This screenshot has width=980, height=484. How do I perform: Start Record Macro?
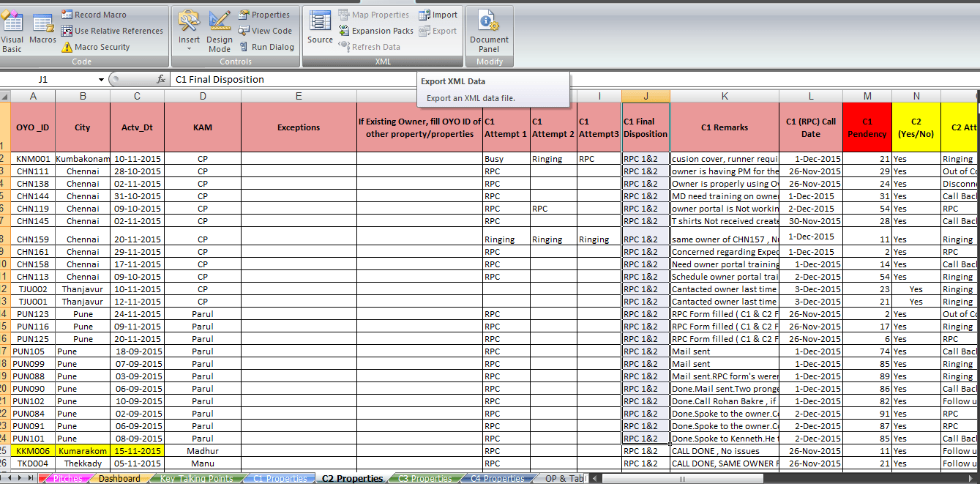pos(94,15)
